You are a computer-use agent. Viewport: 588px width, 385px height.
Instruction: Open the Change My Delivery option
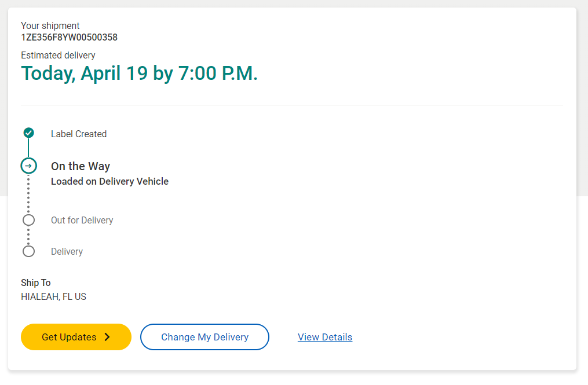[204, 337]
